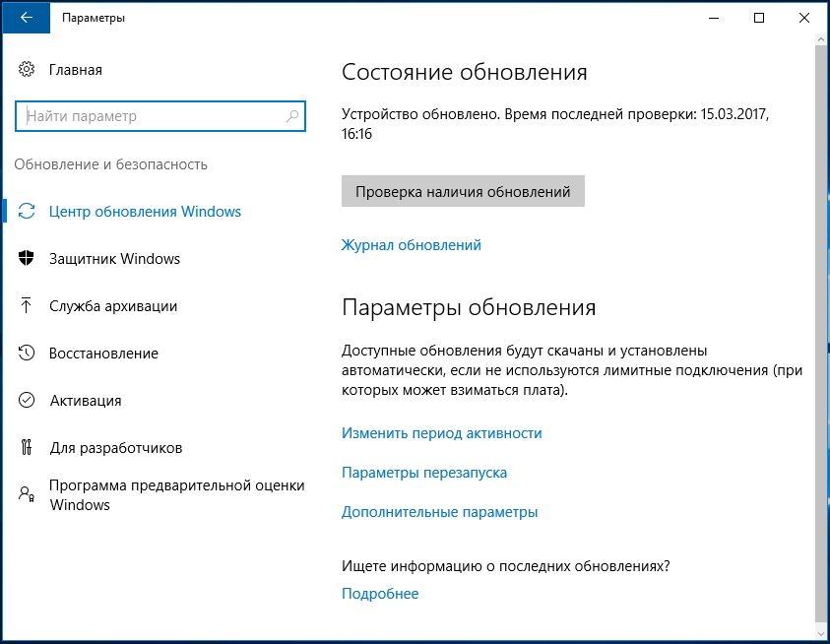The width and height of the screenshot is (830, 644).
Task: Click the checkmark circle icon for Активация
Action: (27, 400)
